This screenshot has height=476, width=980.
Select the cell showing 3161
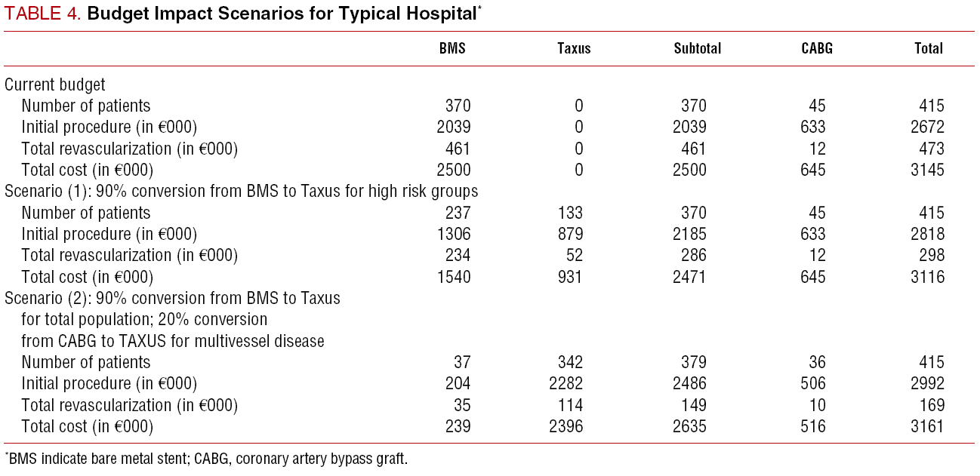click(x=928, y=427)
